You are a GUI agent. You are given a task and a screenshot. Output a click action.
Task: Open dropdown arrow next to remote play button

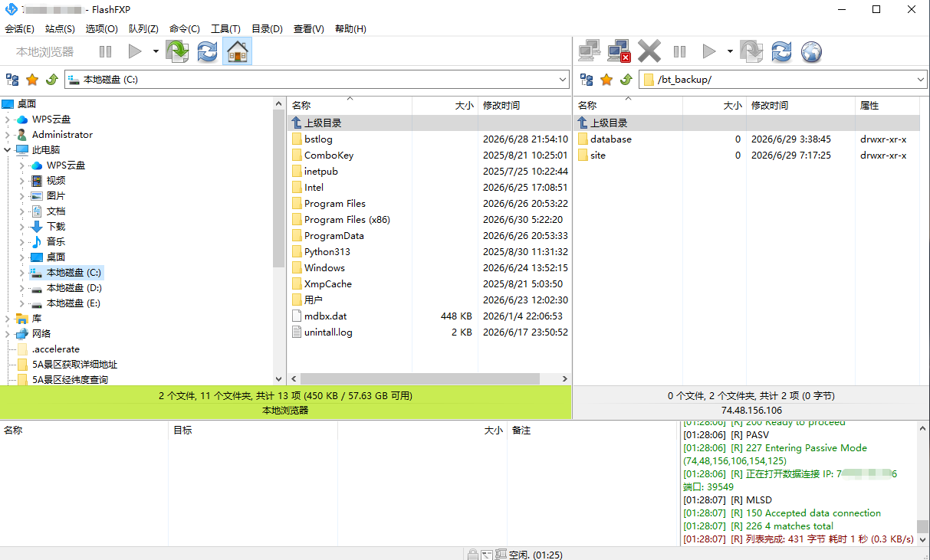pyautogui.click(x=730, y=51)
